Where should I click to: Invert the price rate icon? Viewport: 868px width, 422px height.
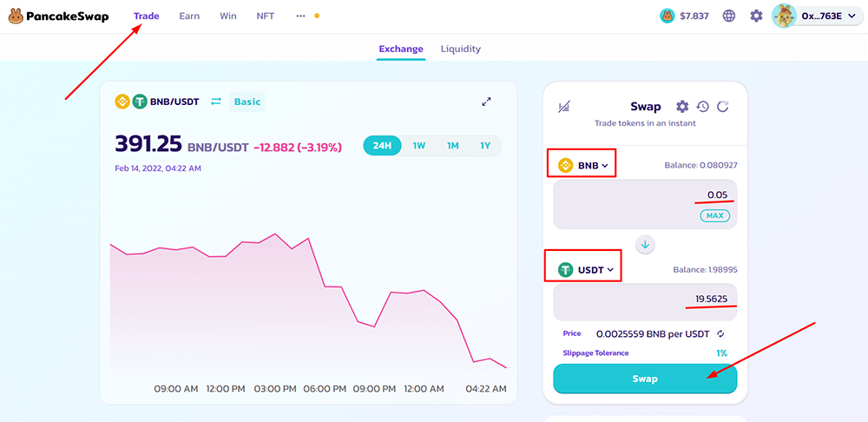(x=720, y=334)
